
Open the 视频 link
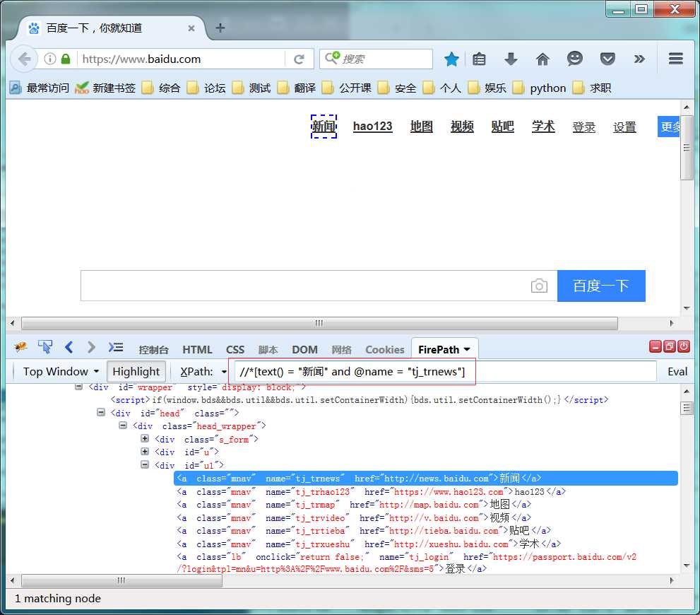[462, 127]
